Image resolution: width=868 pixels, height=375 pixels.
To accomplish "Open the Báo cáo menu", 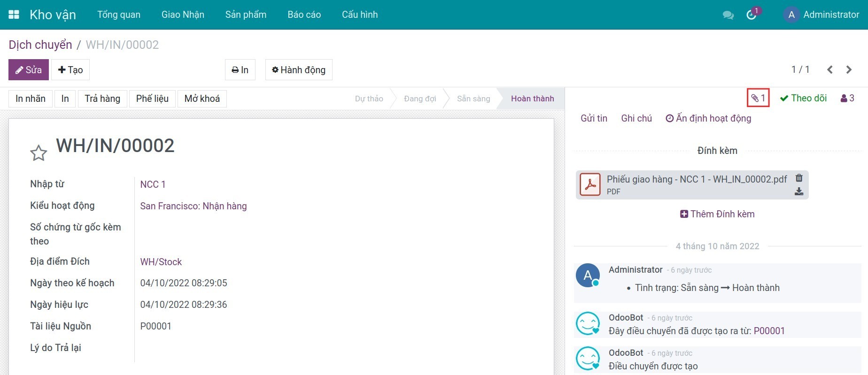I will click(x=304, y=15).
